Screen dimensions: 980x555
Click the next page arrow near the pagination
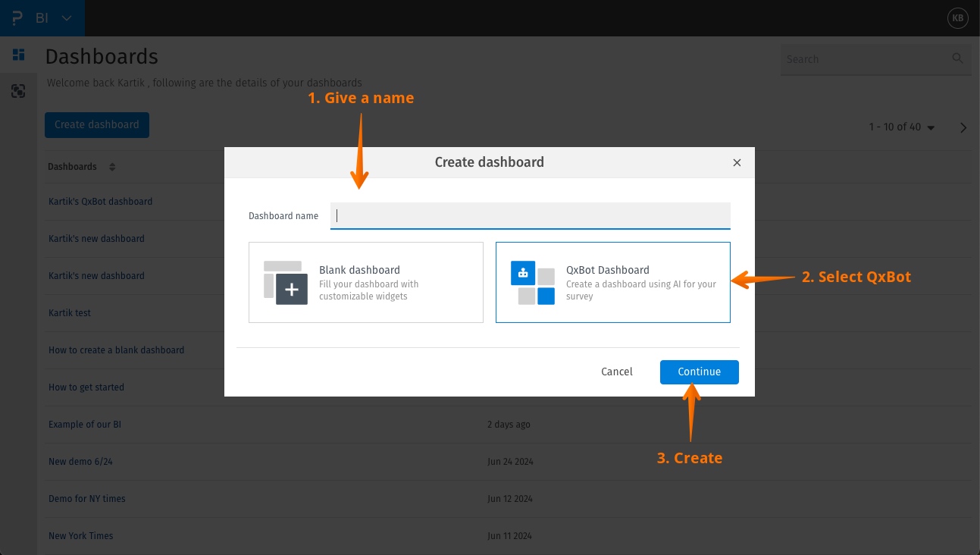coord(963,127)
